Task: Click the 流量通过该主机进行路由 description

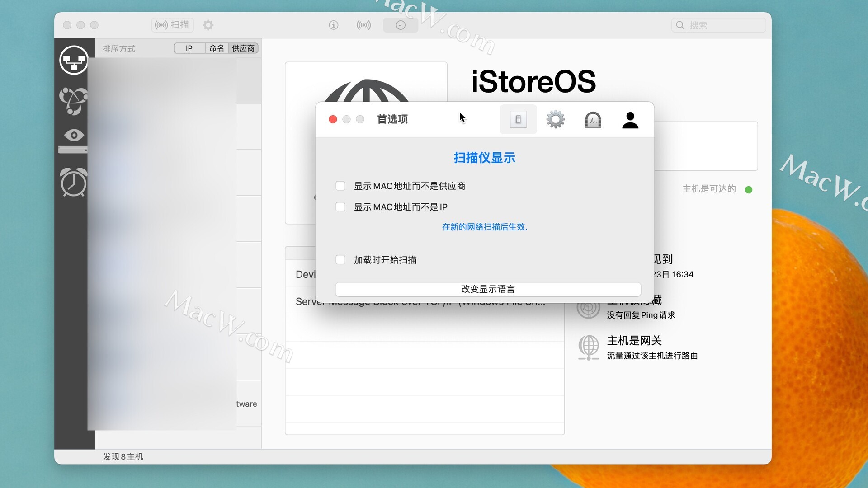Action: coord(652,356)
